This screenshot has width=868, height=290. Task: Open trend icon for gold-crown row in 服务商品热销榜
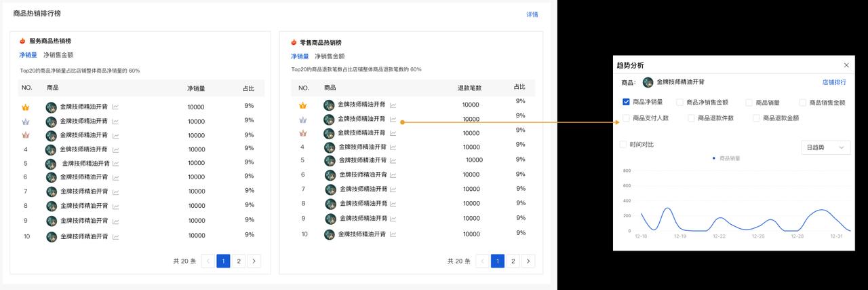click(115, 107)
